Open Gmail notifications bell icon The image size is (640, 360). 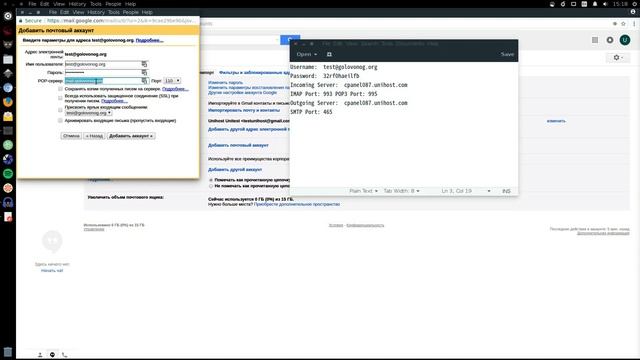pos(610,40)
